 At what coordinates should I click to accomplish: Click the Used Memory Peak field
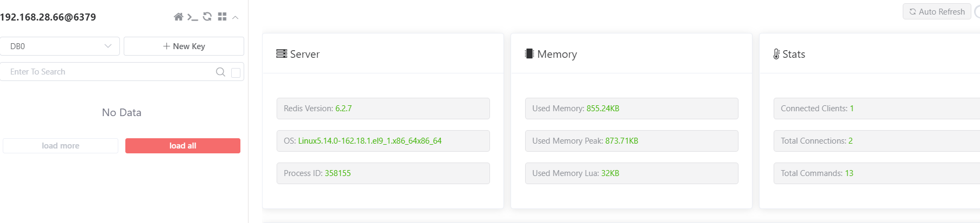632,141
